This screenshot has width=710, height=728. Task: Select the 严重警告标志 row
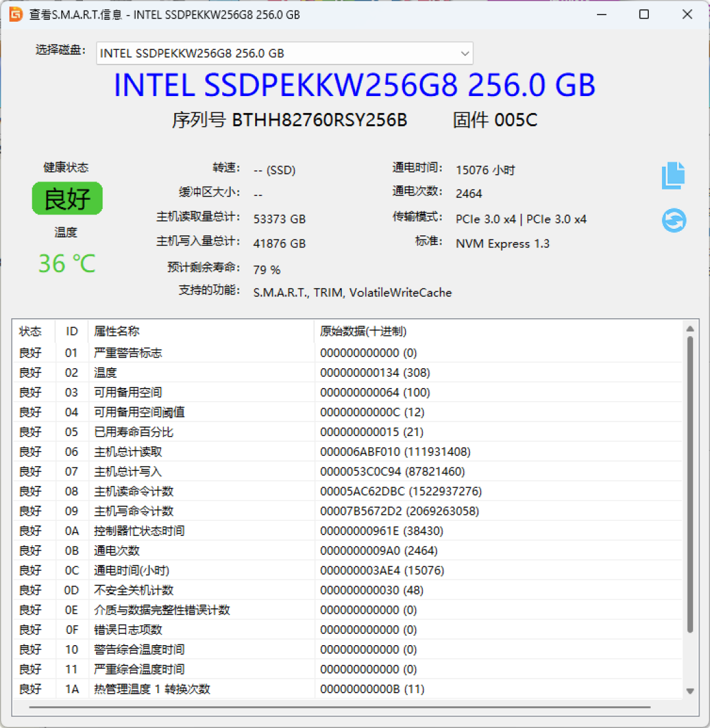tap(347, 353)
